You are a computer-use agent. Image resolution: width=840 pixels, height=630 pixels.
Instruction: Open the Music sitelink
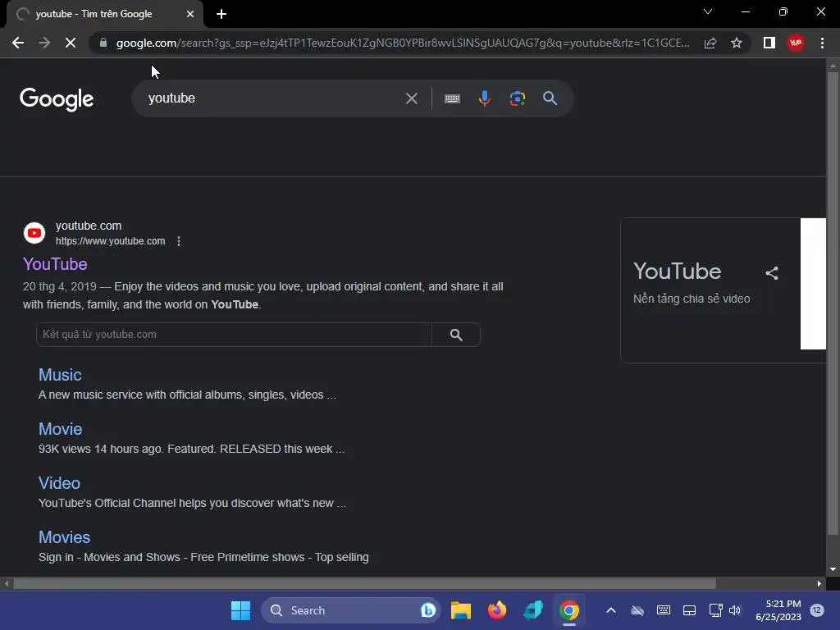coord(60,375)
